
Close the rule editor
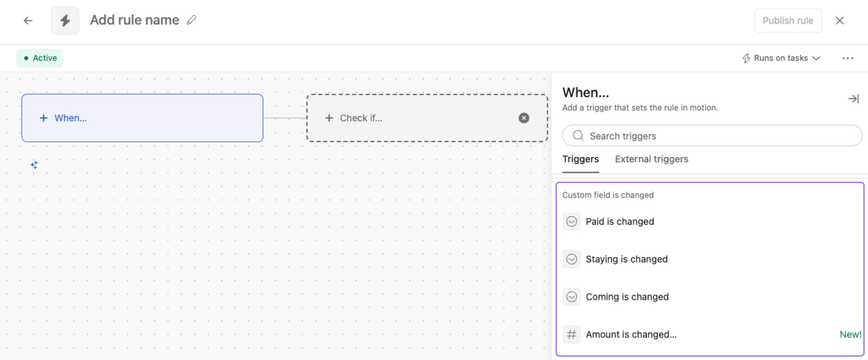(x=839, y=21)
